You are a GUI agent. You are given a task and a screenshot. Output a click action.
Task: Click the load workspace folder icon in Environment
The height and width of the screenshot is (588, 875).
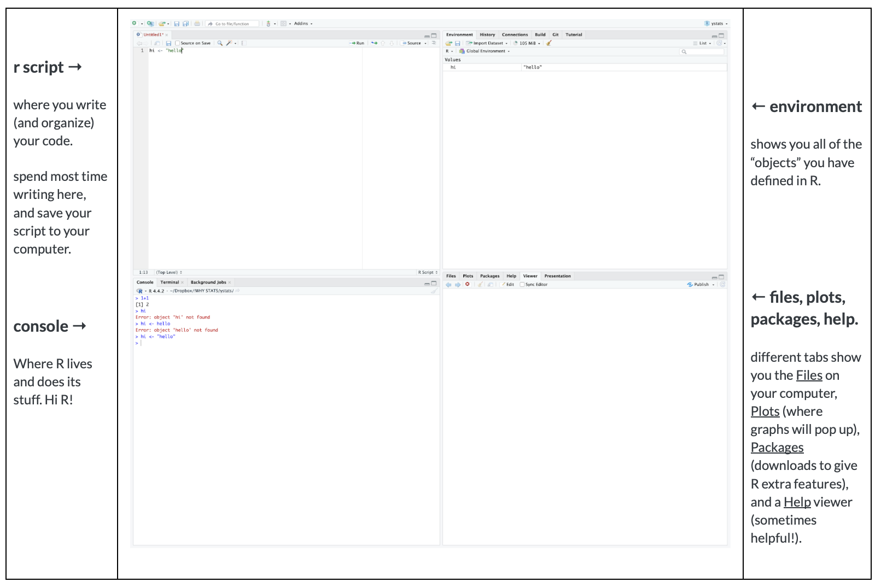[x=448, y=43]
